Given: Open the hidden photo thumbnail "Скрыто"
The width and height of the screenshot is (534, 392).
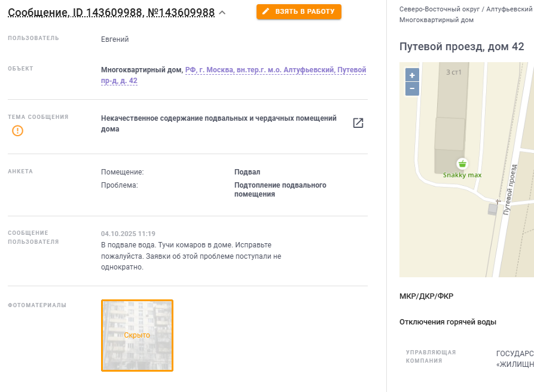Looking at the screenshot, I should [138, 335].
